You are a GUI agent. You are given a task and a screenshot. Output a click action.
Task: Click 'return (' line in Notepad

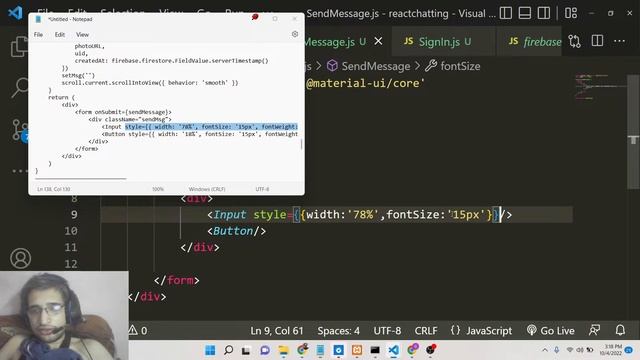pyautogui.click(x=62, y=98)
